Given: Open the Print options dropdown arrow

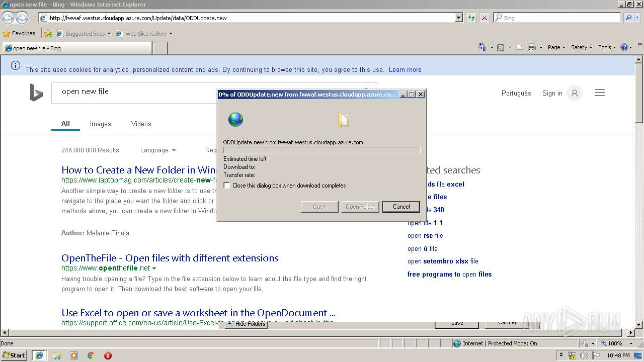Looking at the screenshot, I should [x=541, y=47].
